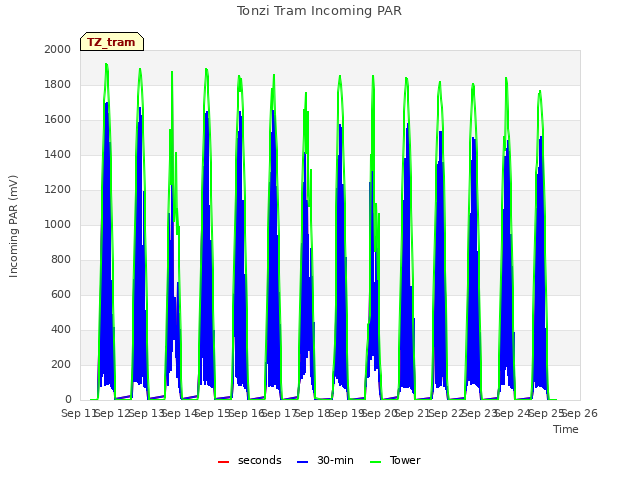This screenshot has width=640, height=480.
Task: Toggle the seconds series in legend
Action: (x=250, y=460)
